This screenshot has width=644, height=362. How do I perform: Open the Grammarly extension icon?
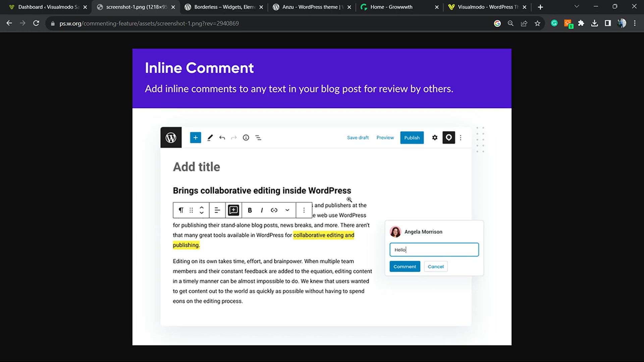point(554,23)
